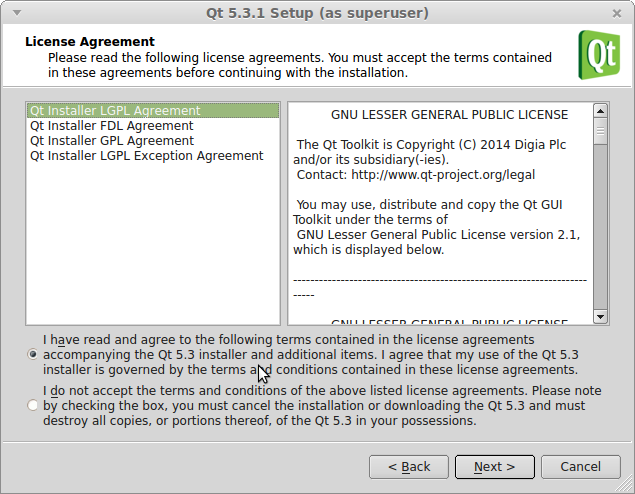Grab the license text scrollbar thumb
This screenshot has height=494, width=635.
tap(600, 131)
